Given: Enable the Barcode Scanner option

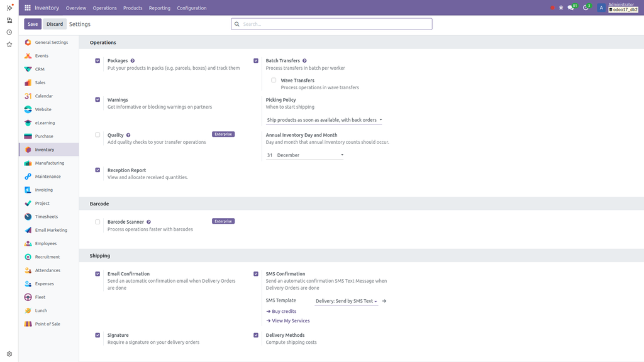Looking at the screenshot, I should tap(97, 221).
